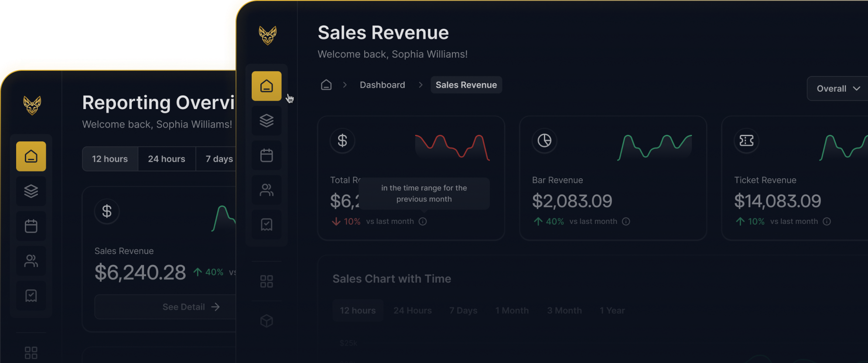Click the ticket icon on the Ticket Revenue card
This screenshot has width=868, height=363.
[746, 140]
